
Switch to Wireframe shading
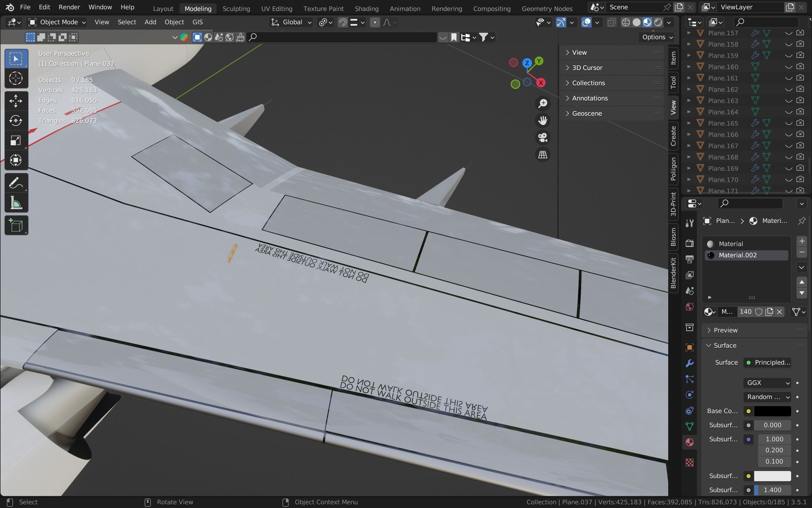pyautogui.click(x=626, y=22)
